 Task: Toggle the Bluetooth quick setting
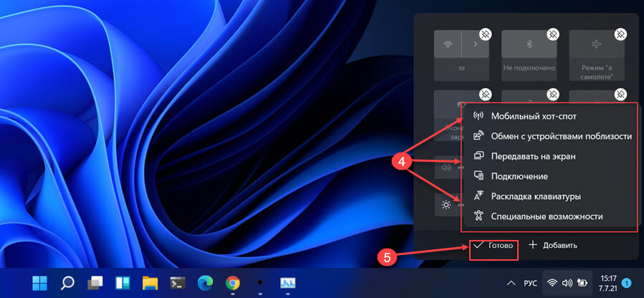[529, 44]
